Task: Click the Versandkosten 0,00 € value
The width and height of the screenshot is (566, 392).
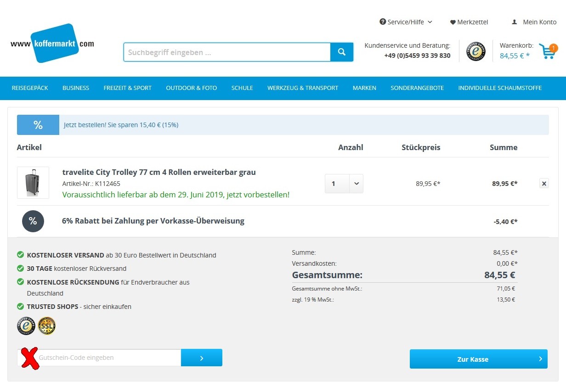Action: [507, 263]
